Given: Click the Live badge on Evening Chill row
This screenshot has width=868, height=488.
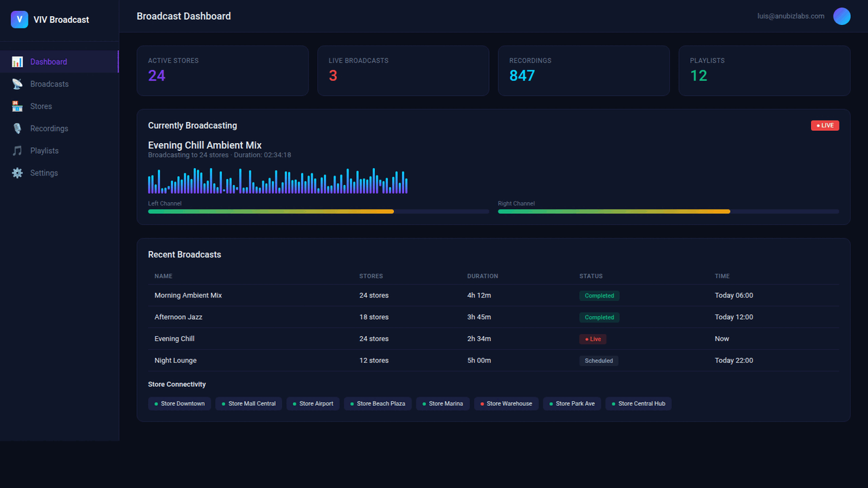Looking at the screenshot, I should point(592,338).
